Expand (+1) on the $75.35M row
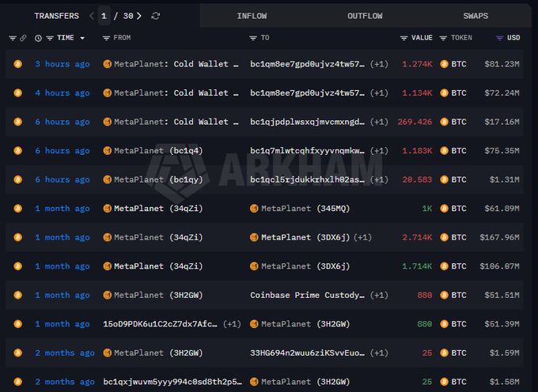 point(379,151)
